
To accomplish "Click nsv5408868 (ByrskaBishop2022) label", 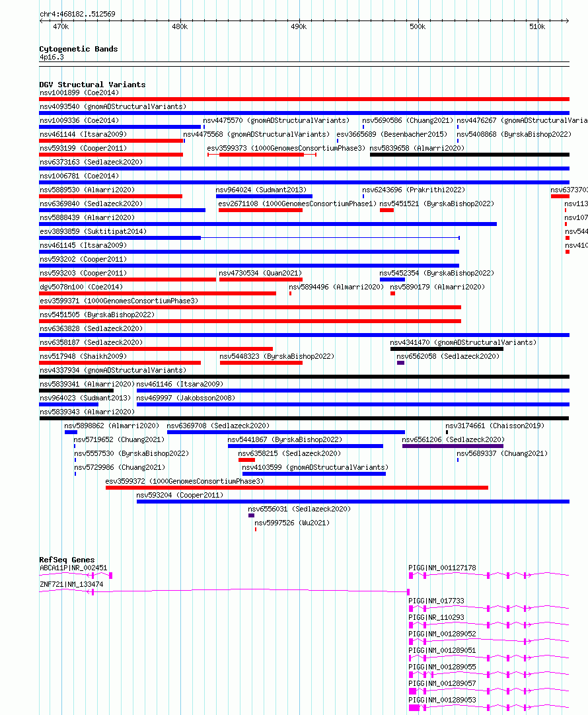I will 514,135.
